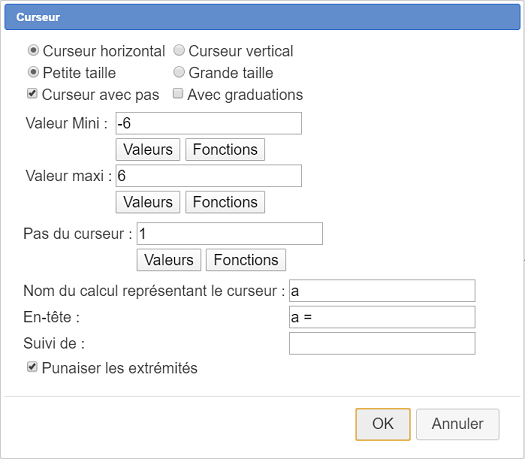Open Fonctions under Pas du curseur
This screenshot has height=459, width=525.
(x=246, y=260)
